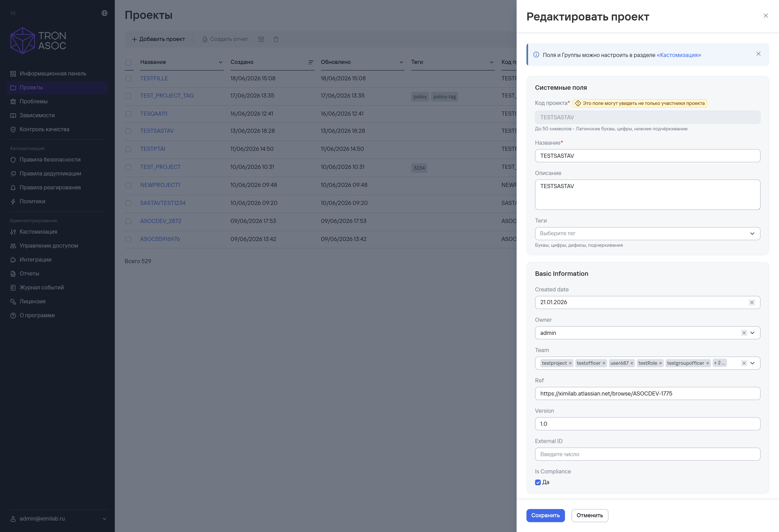Viewport: 779px width, 532px height.
Task: Uncheck the Is Compliance Да checkbox
Action: (538, 482)
